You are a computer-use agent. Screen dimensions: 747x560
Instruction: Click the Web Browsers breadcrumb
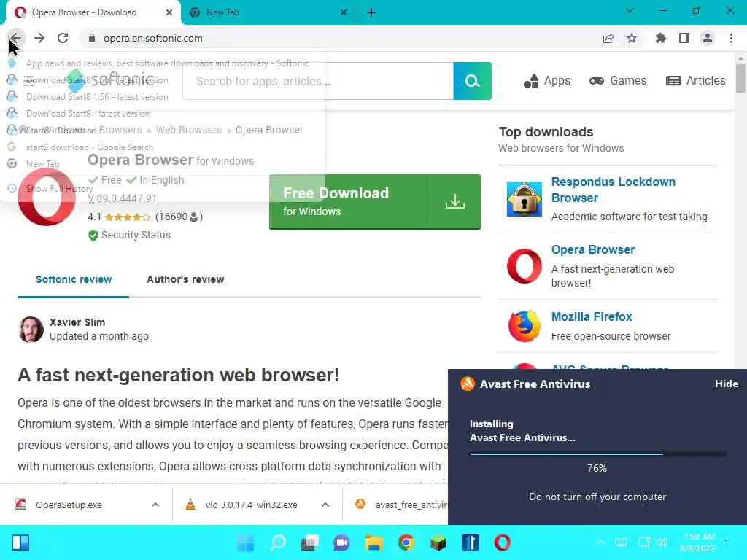coord(189,130)
